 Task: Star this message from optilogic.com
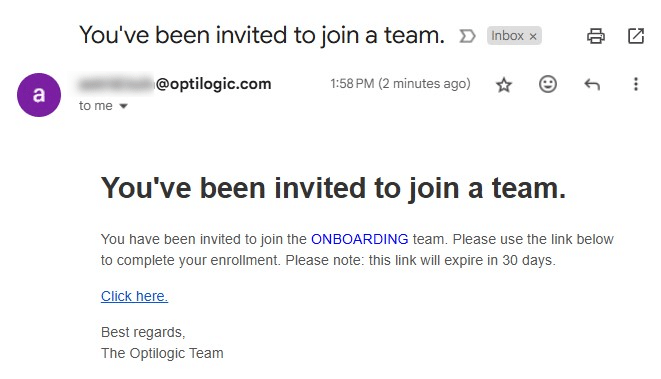(504, 85)
